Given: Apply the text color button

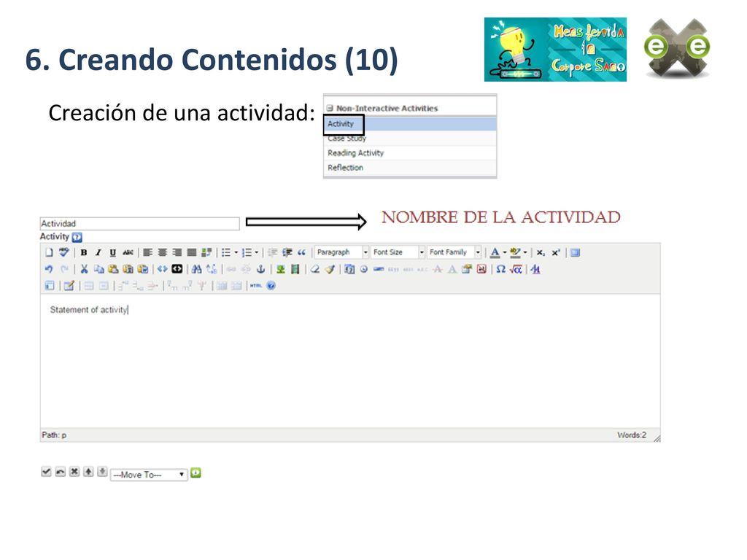Looking at the screenshot, I should tap(495, 253).
